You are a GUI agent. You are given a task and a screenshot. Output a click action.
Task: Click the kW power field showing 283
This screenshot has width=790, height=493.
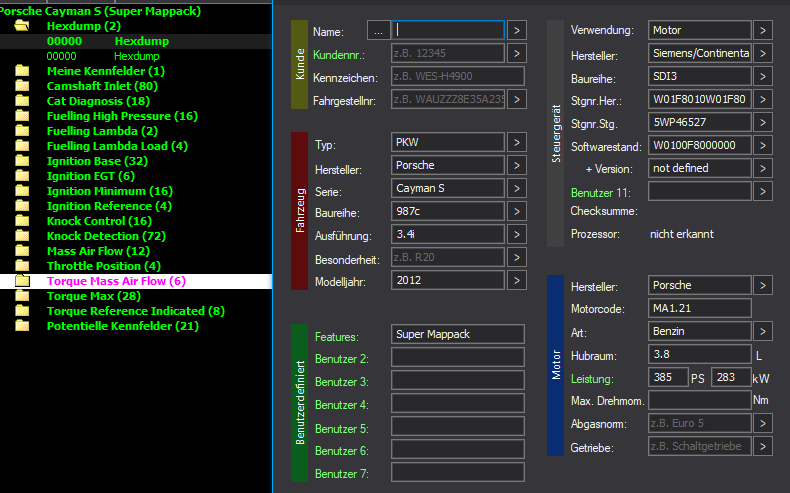[731, 377]
